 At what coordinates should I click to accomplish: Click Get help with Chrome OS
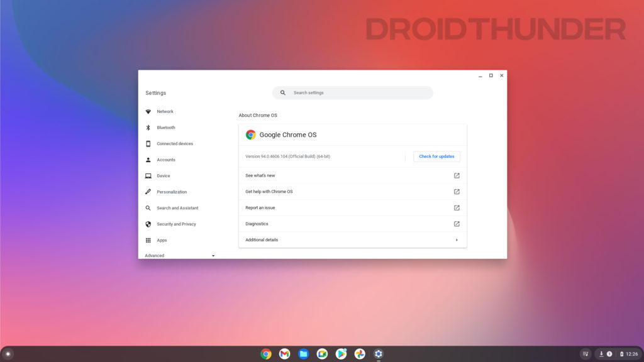coord(353,192)
